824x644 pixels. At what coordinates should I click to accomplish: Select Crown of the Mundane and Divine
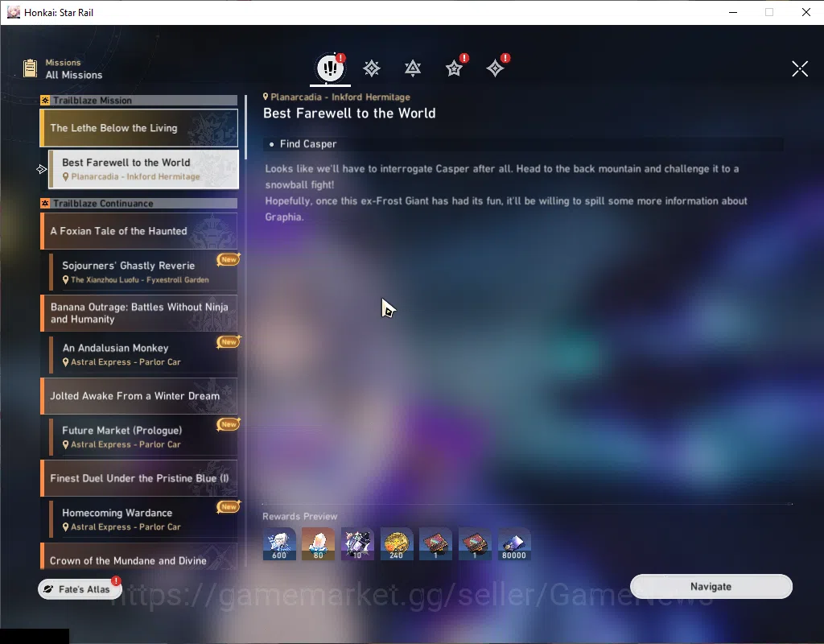pyautogui.click(x=139, y=557)
